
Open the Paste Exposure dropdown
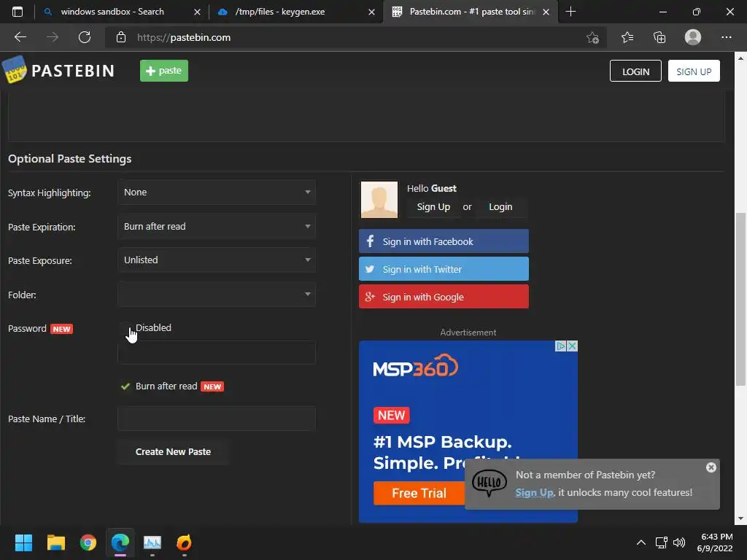[217, 260]
